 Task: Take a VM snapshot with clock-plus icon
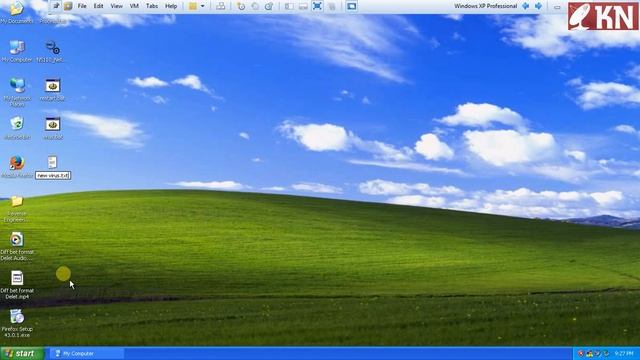pyautogui.click(x=241, y=6)
